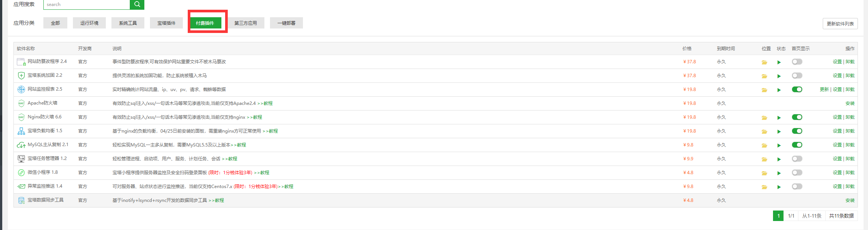Viewport: 868px width, 230px height.
Task: Select the 运行环境 category tab
Action: point(89,23)
